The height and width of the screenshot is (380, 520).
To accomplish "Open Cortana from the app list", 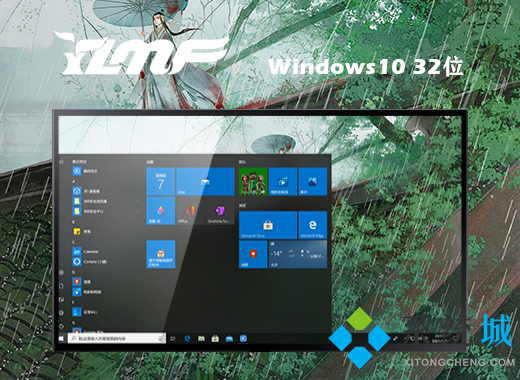I will [x=90, y=261].
